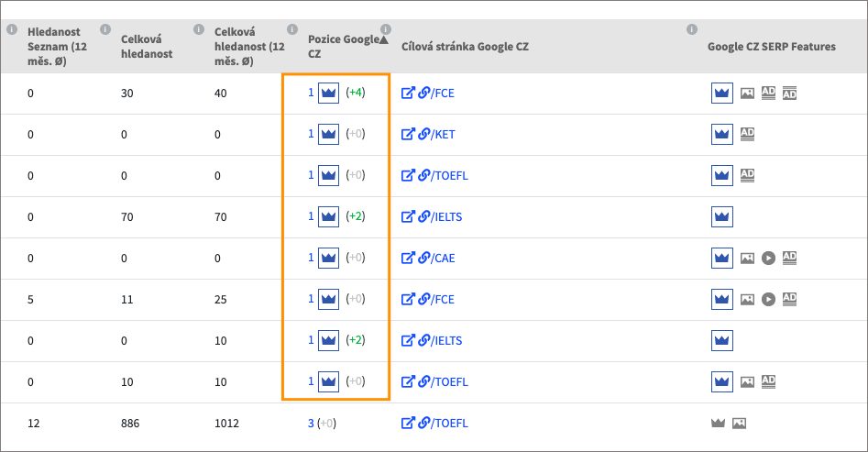This screenshot has height=452, width=868.
Task: Click AD SERP feature icon in /KET row
Action: pos(747,134)
